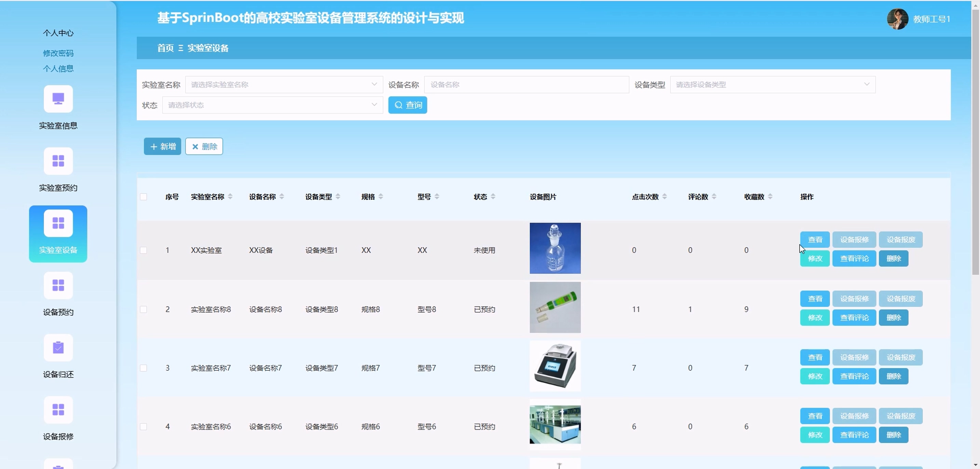Click the 新增 button
Image resolution: width=980 pixels, height=469 pixels.
coord(162,146)
